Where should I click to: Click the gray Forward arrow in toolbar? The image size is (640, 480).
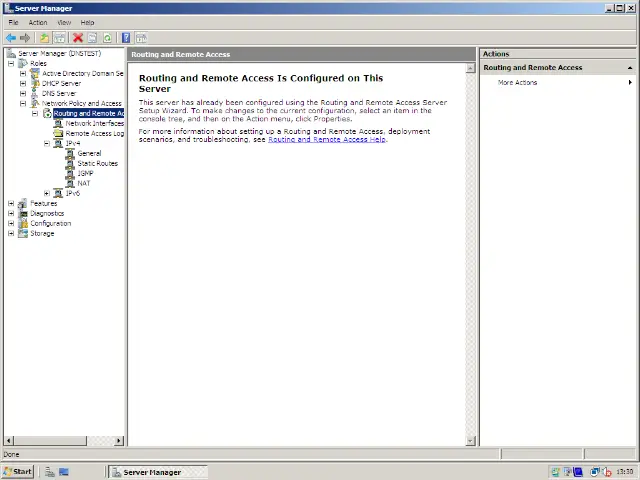(25, 38)
